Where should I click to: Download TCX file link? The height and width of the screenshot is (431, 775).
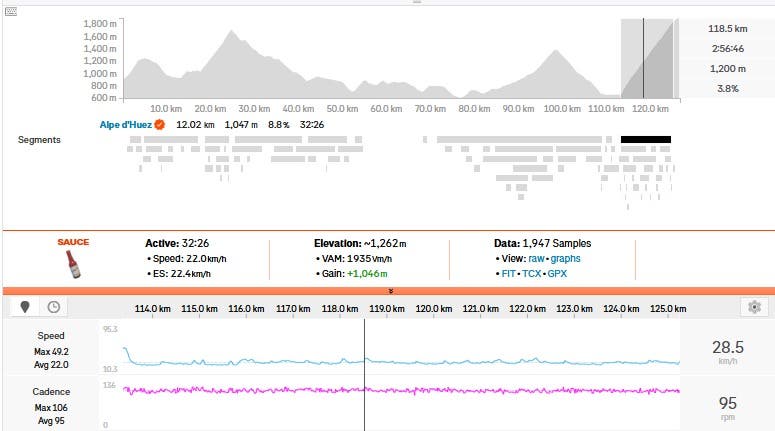pos(532,273)
